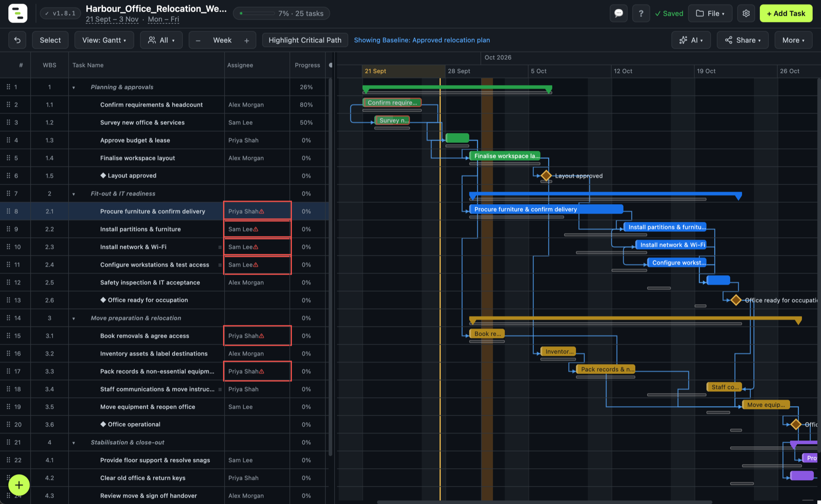Click the Procure furniture blue Gantt bar
The height and width of the screenshot is (504, 821).
pyautogui.click(x=546, y=209)
